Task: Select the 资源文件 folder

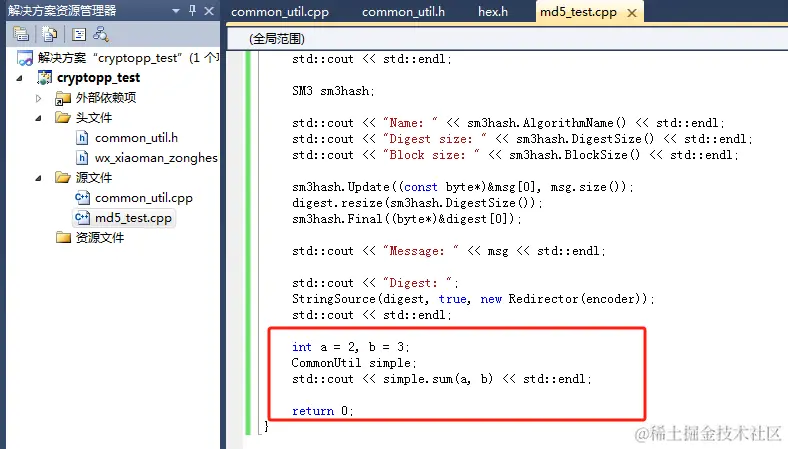Action: pyautogui.click(x=100, y=237)
